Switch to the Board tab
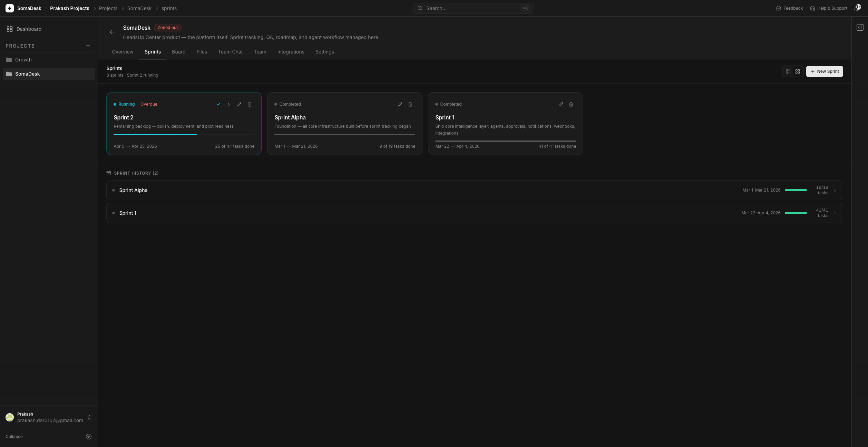The image size is (868, 447). coord(179,52)
